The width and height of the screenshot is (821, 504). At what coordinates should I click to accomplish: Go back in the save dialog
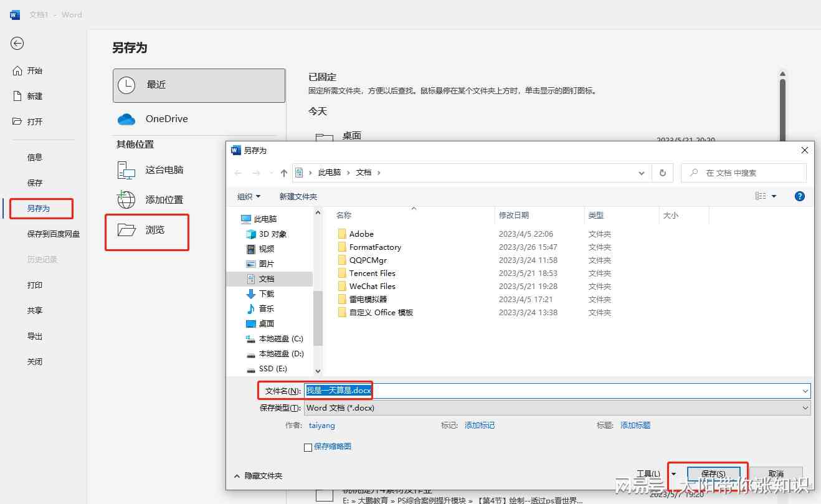238,173
